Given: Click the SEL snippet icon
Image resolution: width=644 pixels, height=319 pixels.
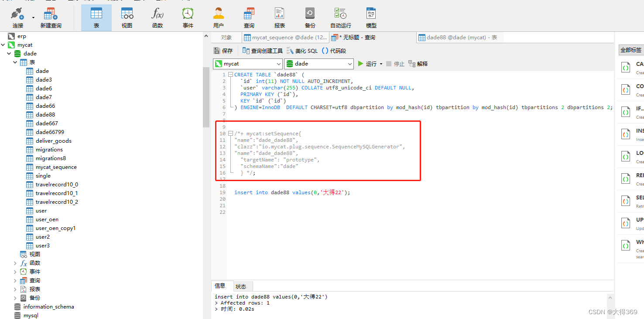Looking at the screenshot, I should coord(626,201).
